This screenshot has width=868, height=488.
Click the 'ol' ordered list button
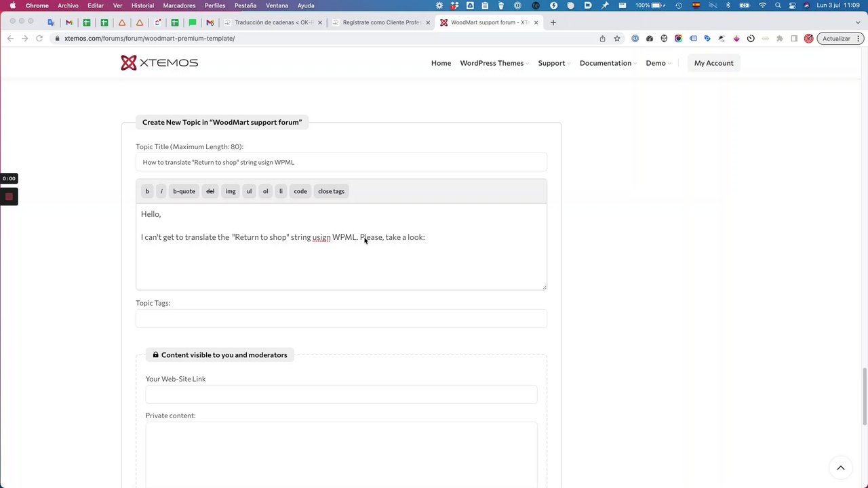(x=265, y=191)
